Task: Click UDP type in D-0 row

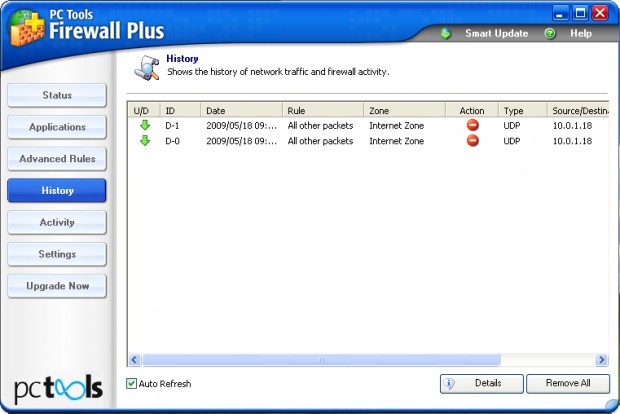Action: click(x=512, y=141)
